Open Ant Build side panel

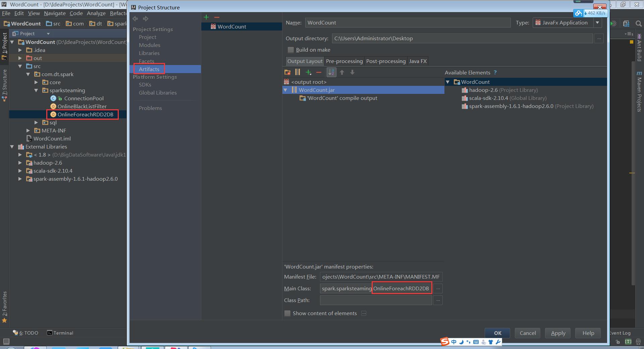pos(639,47)
